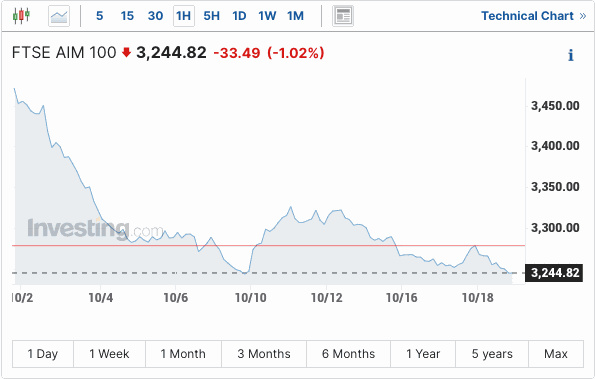The height and width of the screenshot is (379, 595).
Task: Click the large 3,244.82 header price
Action: (x=172, y=53)
